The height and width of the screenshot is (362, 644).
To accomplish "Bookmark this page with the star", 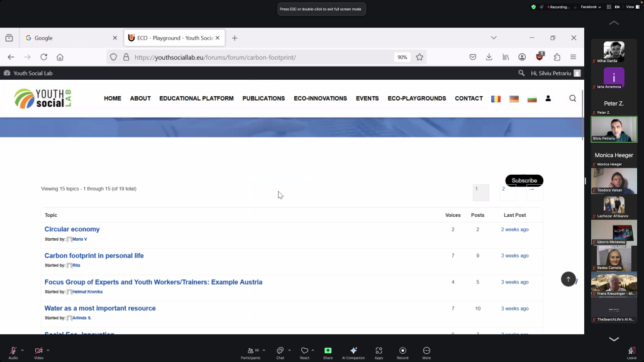I will click(x=419, y=57).
